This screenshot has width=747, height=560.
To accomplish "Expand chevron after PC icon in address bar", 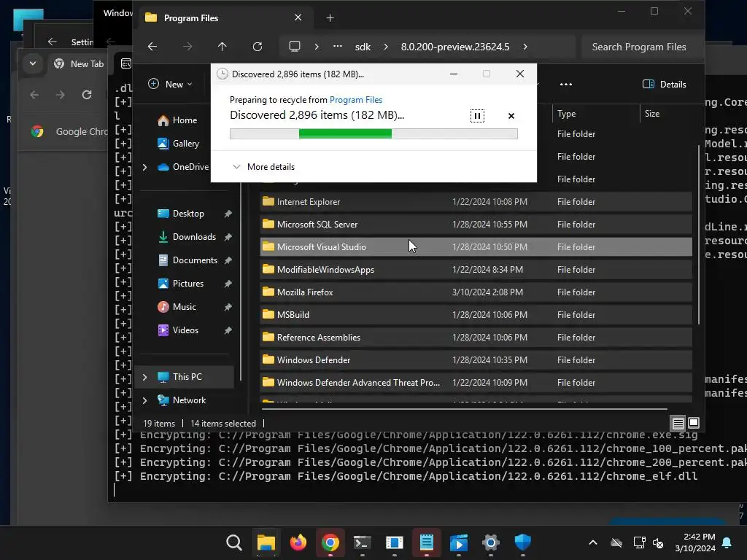I will tap(317, 47).
